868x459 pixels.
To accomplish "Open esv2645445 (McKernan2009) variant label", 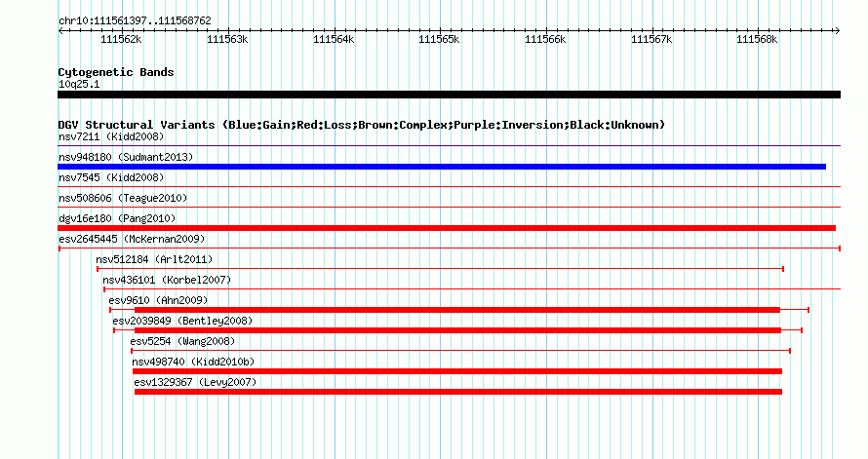I will [132, 239].
